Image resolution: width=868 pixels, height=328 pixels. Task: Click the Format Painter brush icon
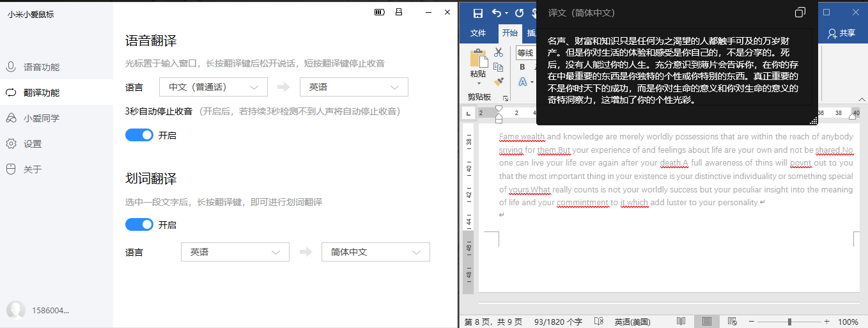pos(499,81)
